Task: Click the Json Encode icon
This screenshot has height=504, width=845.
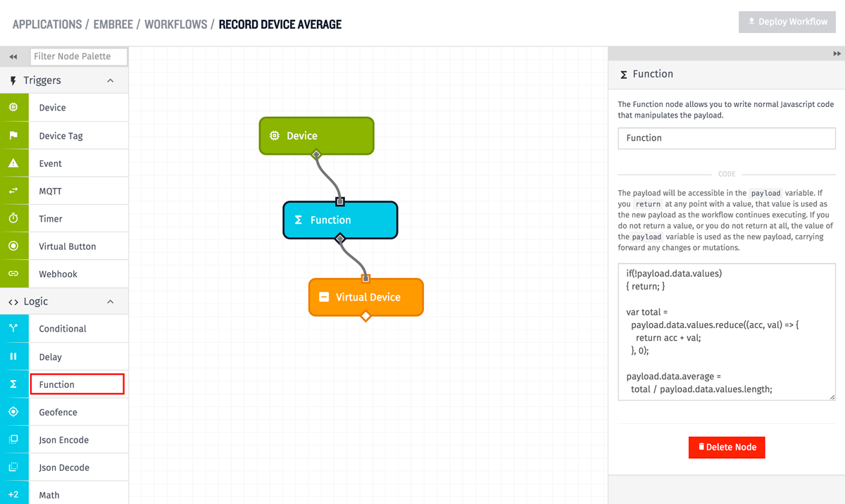Action: (13, 439)
